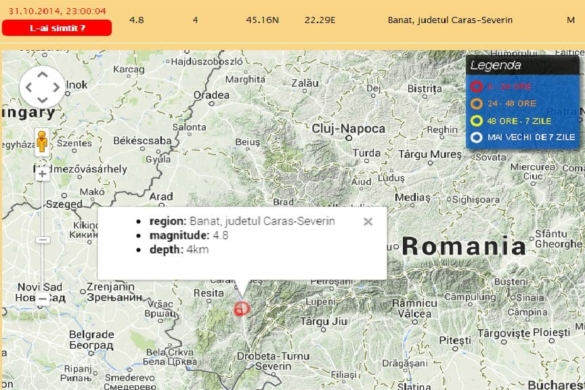
Task: Click the Pitești city label
Action: (x=455, y=340)
